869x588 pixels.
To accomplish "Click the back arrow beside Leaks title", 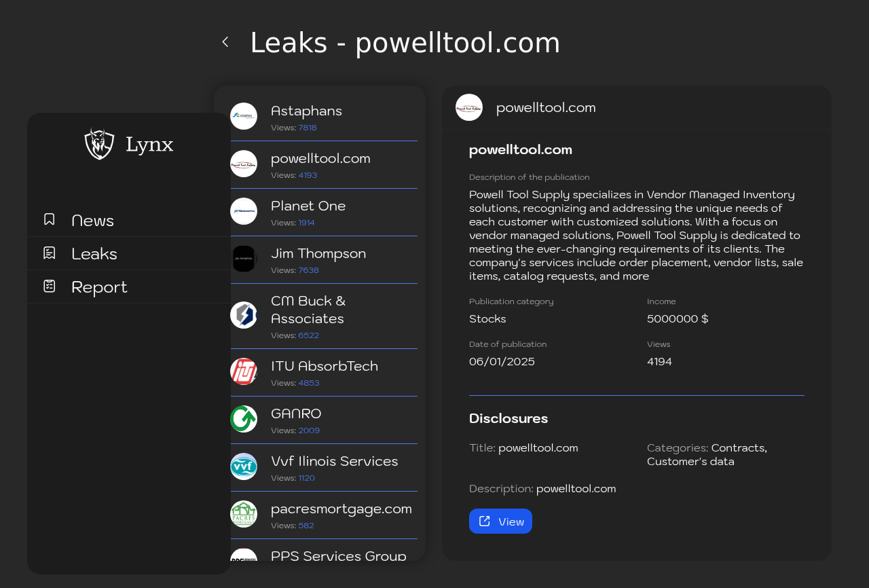I will click(225, 42).
